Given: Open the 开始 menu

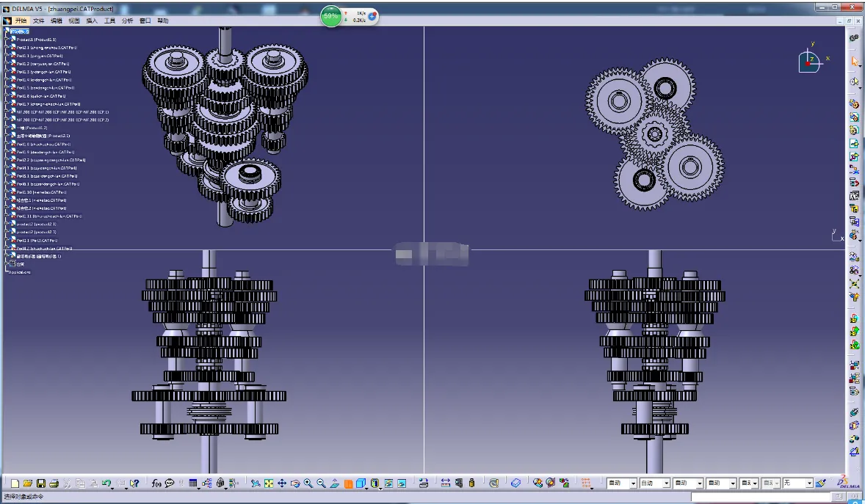Looking at the screenshot, I should tap(21, 21).
